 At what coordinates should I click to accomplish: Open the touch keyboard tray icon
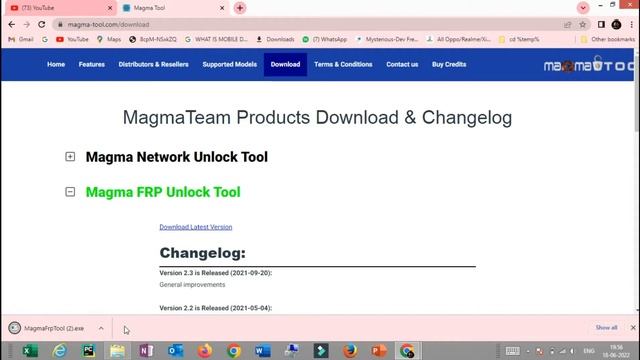coord(512,351)
